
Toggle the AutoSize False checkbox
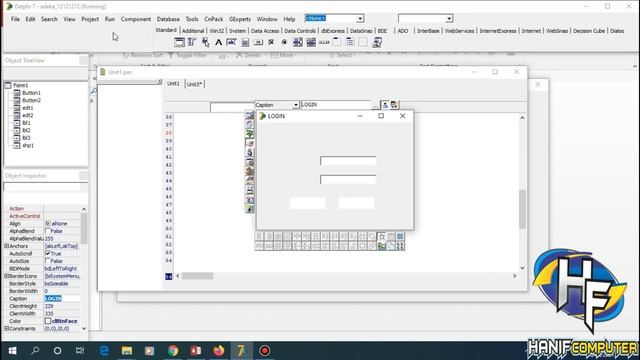click(48, 261)
